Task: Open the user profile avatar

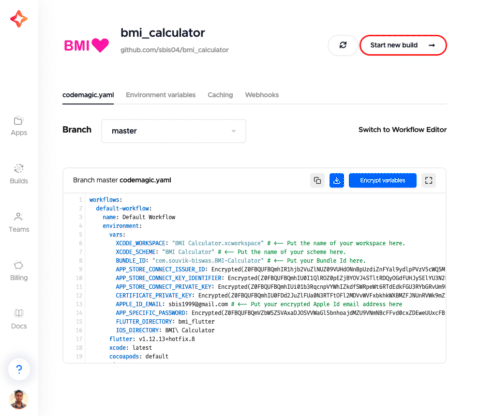Action: [x=19, y=399]
